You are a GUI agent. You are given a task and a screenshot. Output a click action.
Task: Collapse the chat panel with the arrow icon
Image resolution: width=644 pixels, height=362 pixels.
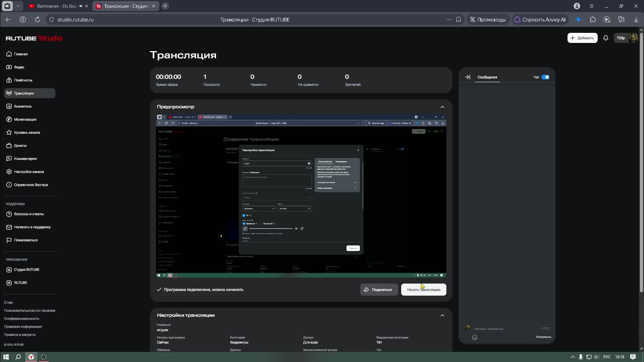click(468, 77)
